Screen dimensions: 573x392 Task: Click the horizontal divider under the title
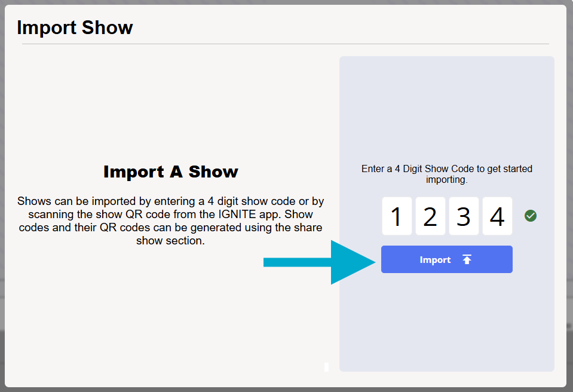click(x=285, y=44)
